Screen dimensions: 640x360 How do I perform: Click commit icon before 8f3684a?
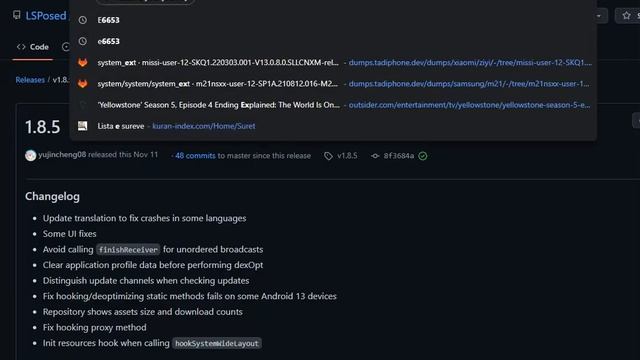[x=375, y=156]
